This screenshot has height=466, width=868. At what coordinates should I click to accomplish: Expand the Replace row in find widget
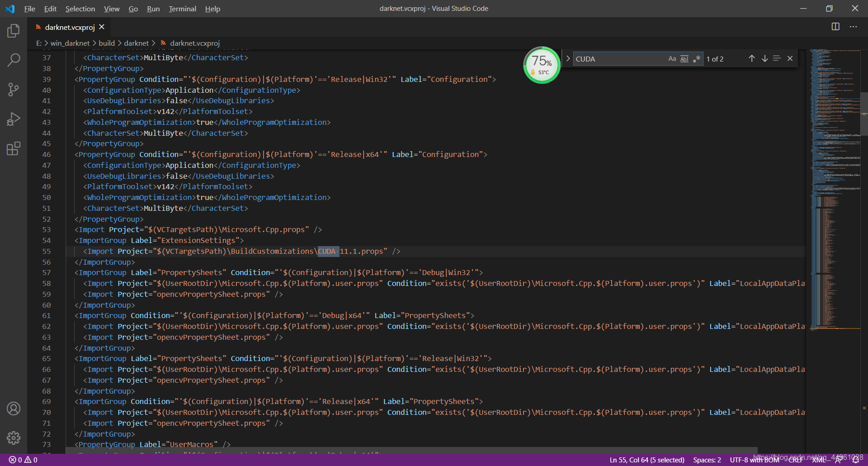click(x=568, y=59)
